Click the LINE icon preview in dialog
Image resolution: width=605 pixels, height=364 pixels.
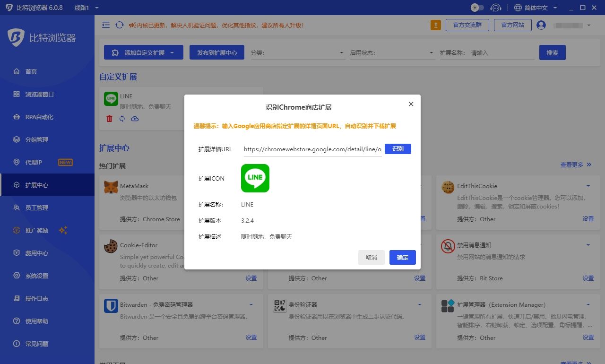click(x=255, y=178)
